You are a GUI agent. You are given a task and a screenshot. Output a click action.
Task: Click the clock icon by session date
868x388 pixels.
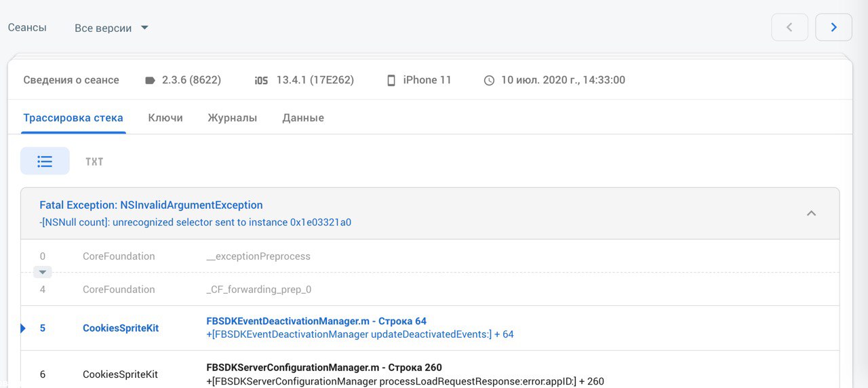click(489, 80)
